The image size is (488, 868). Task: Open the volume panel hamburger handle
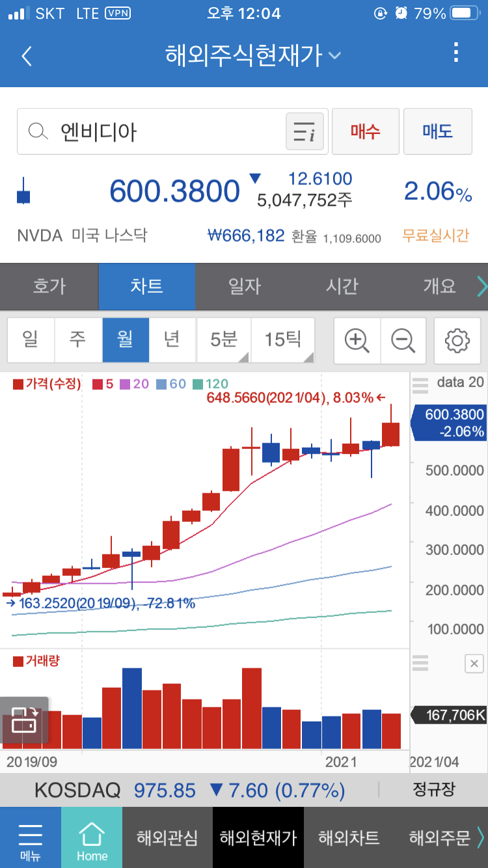click(x=420, y=663)
